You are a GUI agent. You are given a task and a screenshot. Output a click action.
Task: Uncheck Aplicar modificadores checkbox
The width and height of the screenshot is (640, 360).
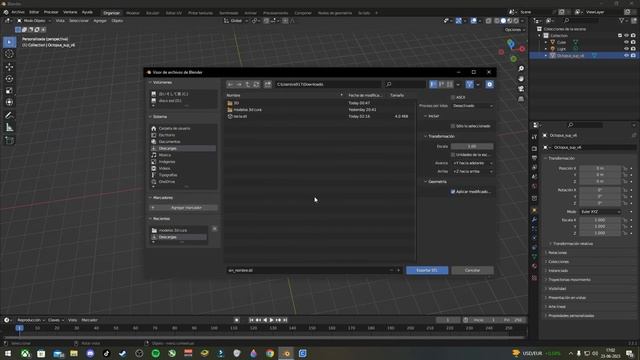[453, 191]
